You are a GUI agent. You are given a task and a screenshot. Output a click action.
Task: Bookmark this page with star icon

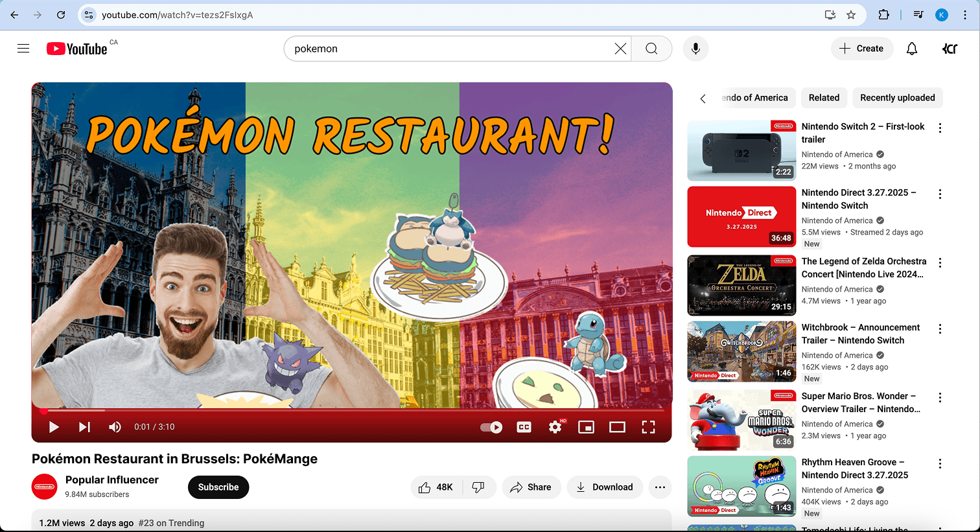point(851,14)
